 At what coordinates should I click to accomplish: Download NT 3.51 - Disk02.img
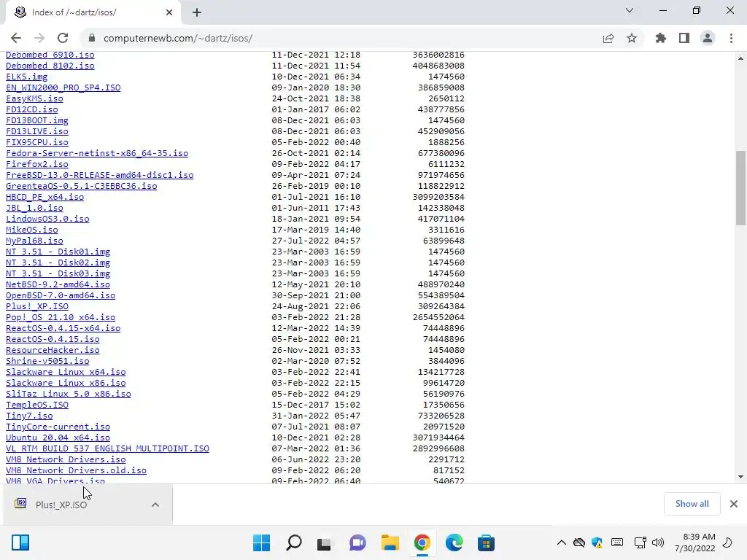[58, 262]
